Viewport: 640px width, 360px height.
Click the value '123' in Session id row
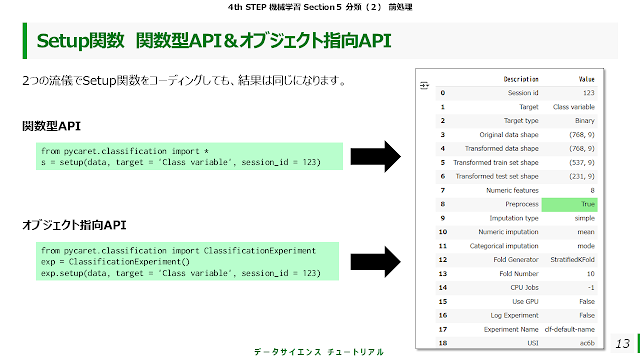click(x=589, y=93)
